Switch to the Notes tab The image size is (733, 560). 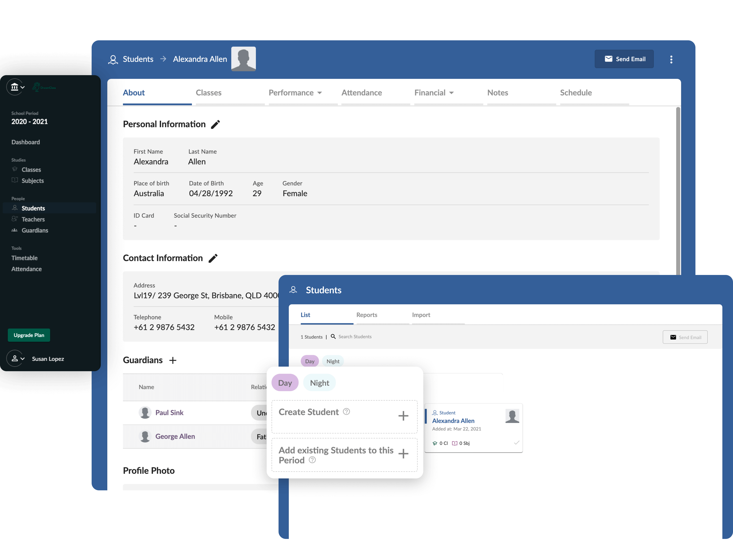coord(498,93)
